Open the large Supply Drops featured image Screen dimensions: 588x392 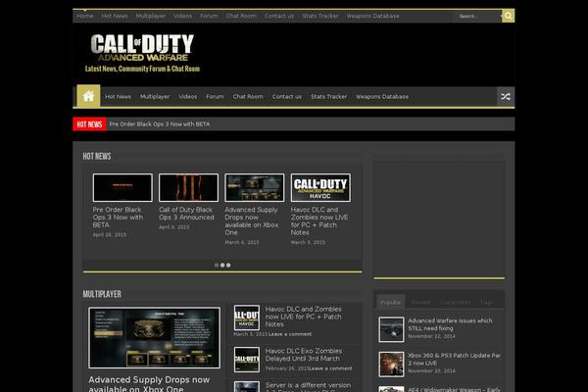click(x=155, y=337)
